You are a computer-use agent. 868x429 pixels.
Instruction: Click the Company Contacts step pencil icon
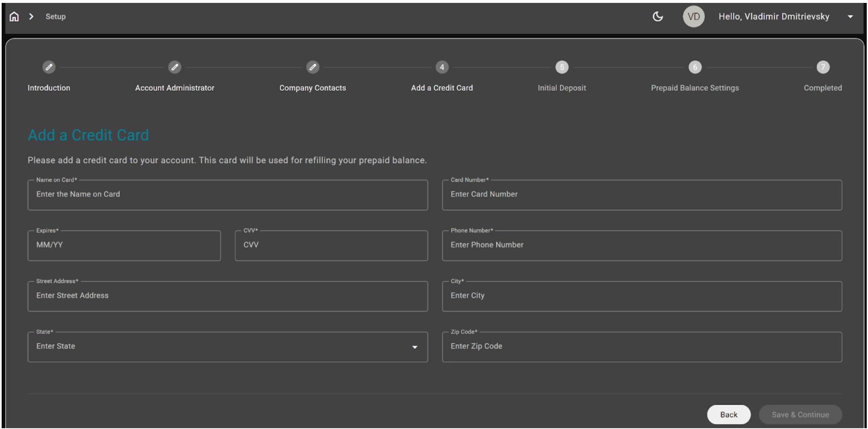pos(312,67)
